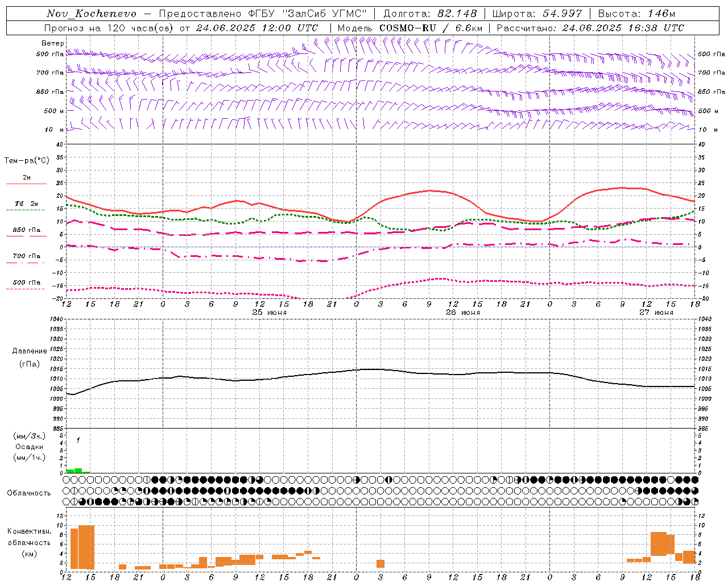Click the Давление chart title

[x=30, y=351]
